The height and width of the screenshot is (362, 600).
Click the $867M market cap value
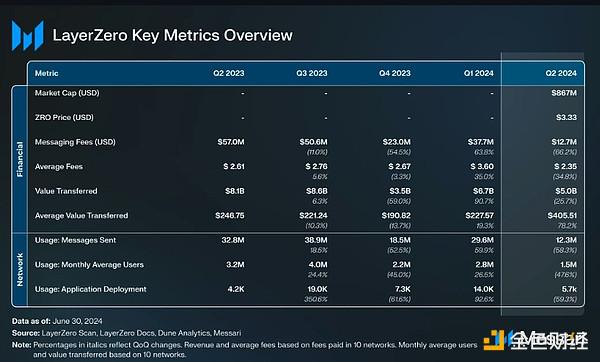click(564, 93)
